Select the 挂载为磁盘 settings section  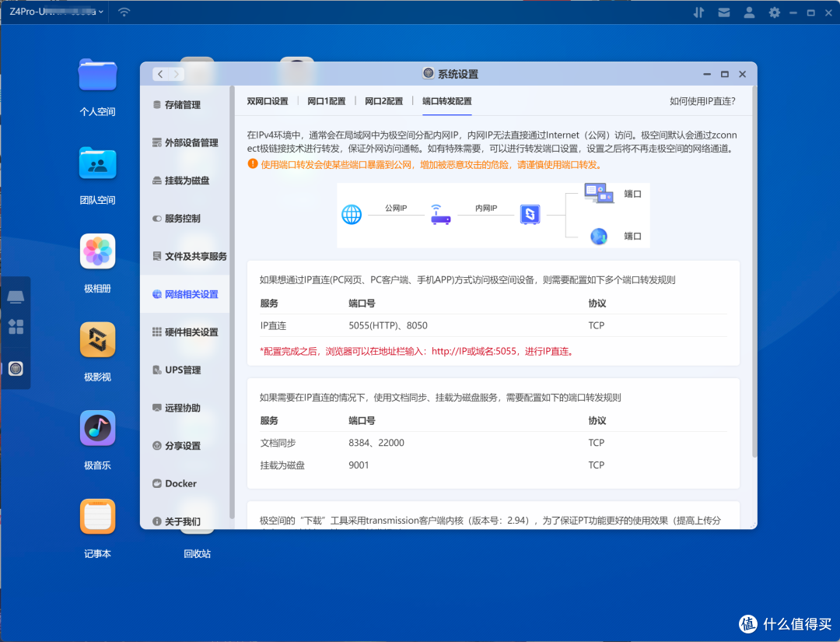coord(184,180)
